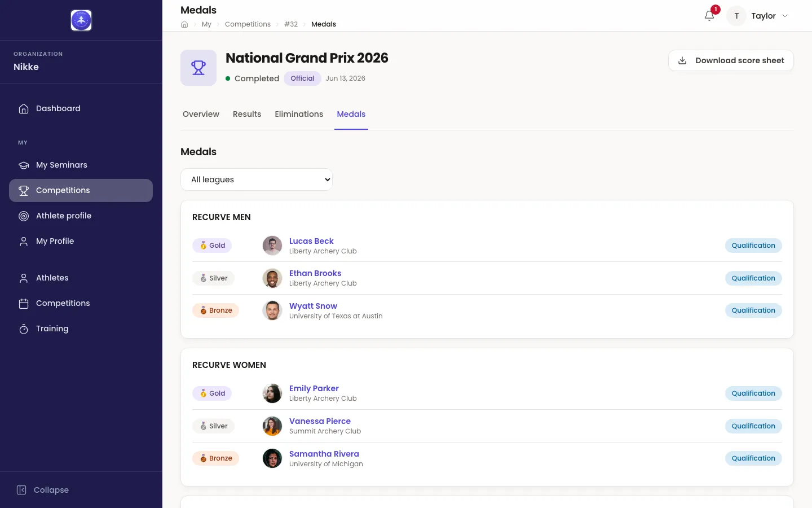Click the My breadcrumb link
Screen dimensions: 812x508
tap(206, 24)
